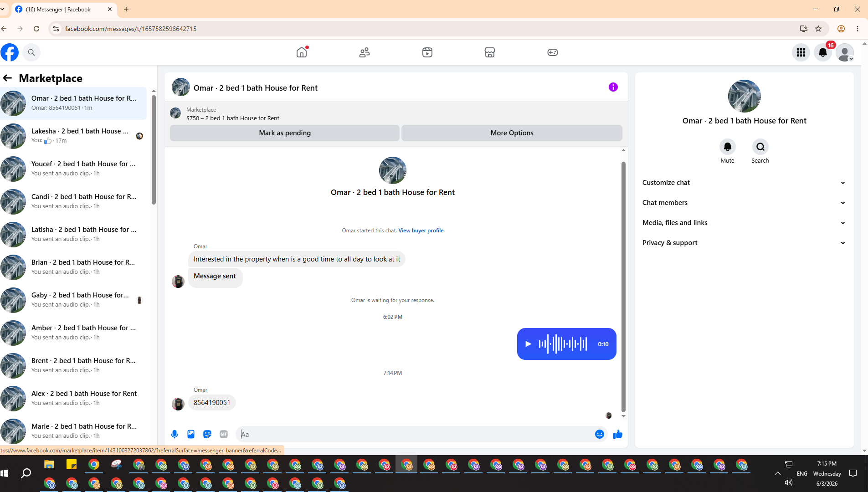
Task: Choose a sticker icon in composer
Action: pyautogui.click(x=207, y=434)
